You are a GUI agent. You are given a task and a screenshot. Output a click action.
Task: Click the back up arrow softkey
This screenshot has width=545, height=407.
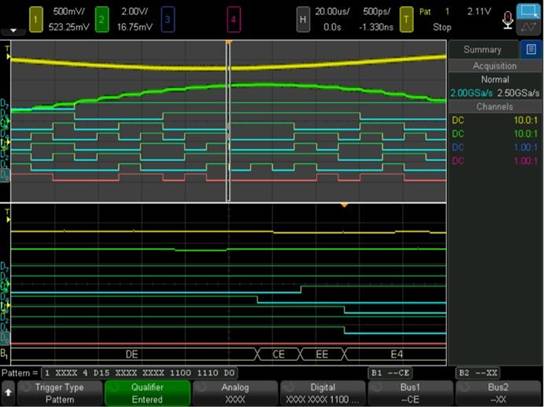coord(8,392)
